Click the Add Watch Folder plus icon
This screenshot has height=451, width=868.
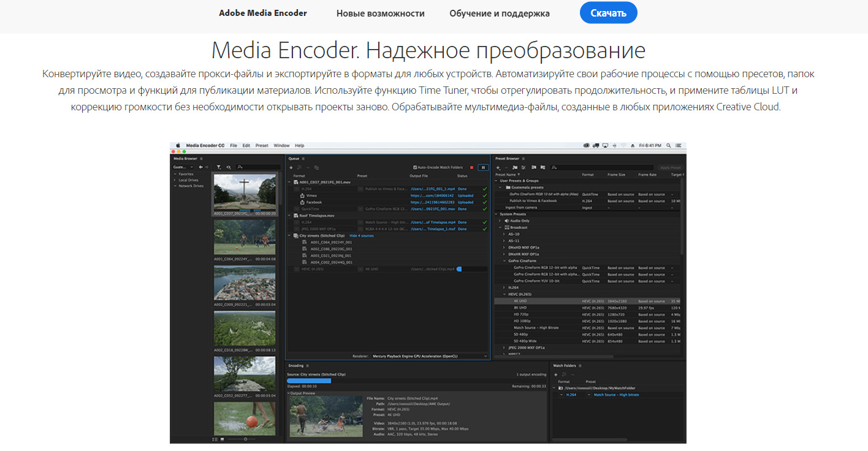[x=556, y=374]
